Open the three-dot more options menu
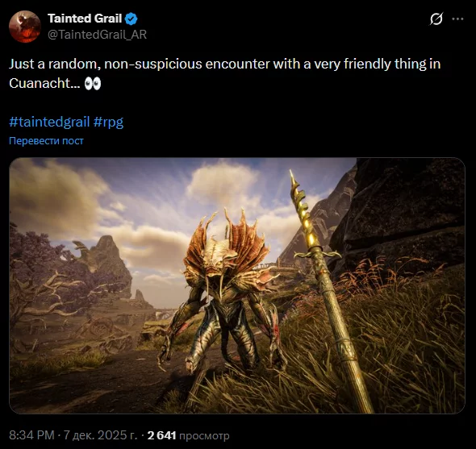 [457, 19]
